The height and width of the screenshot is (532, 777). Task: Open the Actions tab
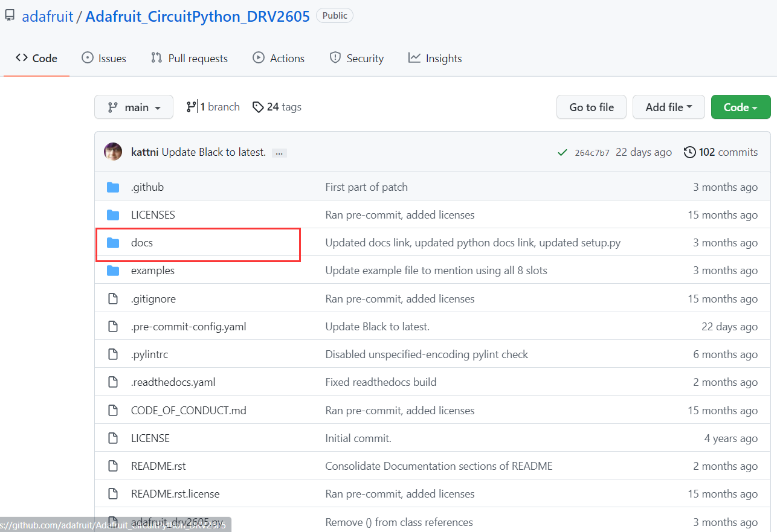[x=279, y=58]
